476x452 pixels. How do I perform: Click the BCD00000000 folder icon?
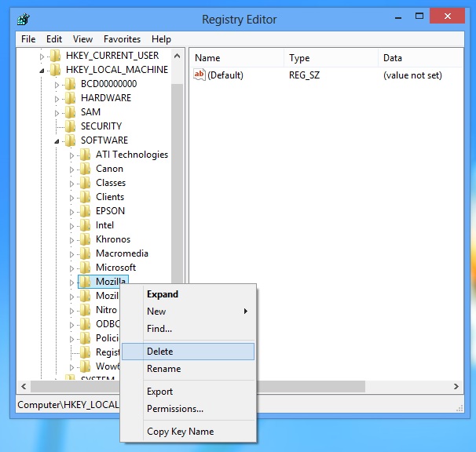point(70,84)
